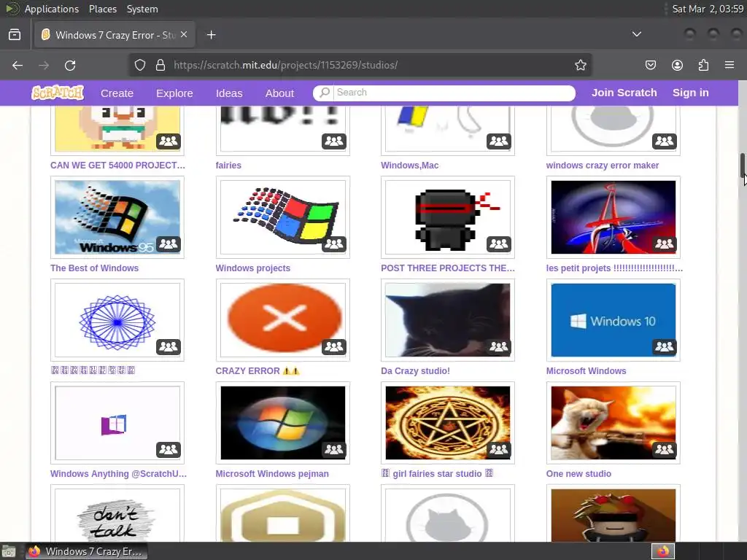The width and height of the screenshot is (747, 560).
Task: Click studio icon on One new studio thumbnail
Action: (x=664, y=449)
